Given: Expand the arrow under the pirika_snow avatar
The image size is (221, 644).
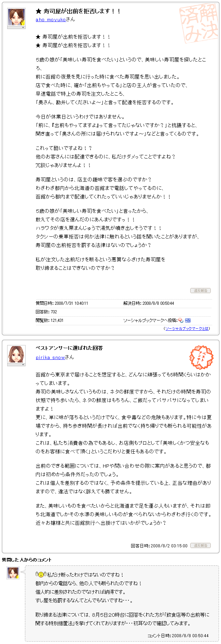Looking at the screenshot, I should click(16, 365).
